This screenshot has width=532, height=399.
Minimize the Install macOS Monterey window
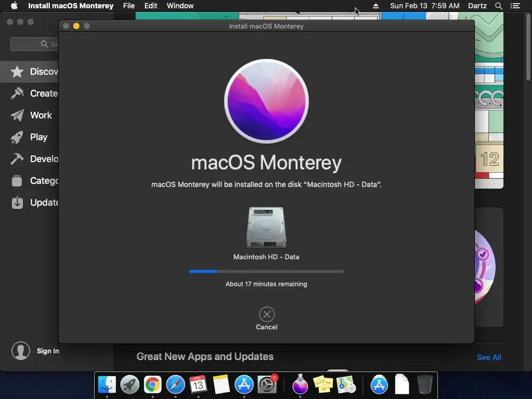click(76, 26)
